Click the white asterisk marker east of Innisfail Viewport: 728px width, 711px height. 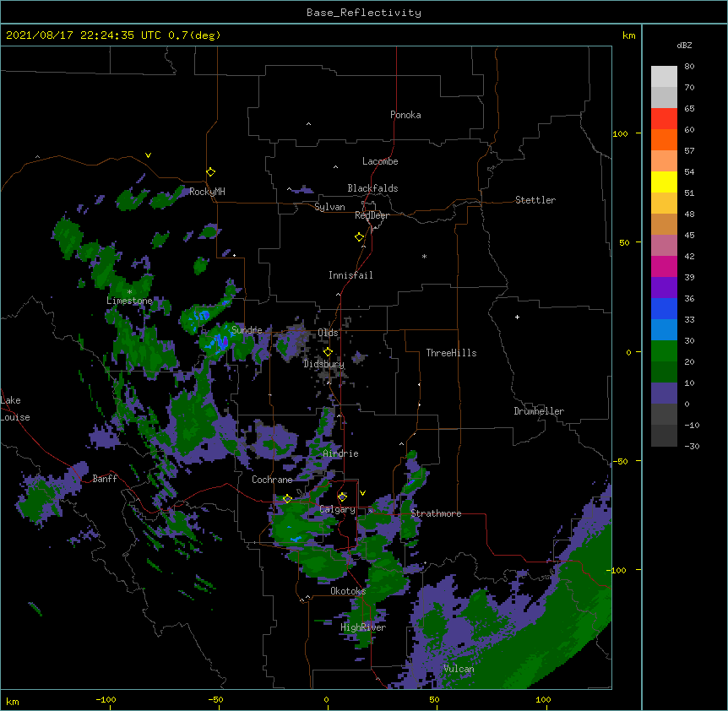point(424,256)
